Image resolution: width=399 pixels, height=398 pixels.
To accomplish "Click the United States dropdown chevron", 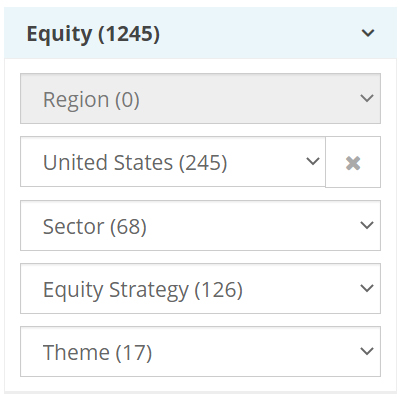I will click(313, 162).
